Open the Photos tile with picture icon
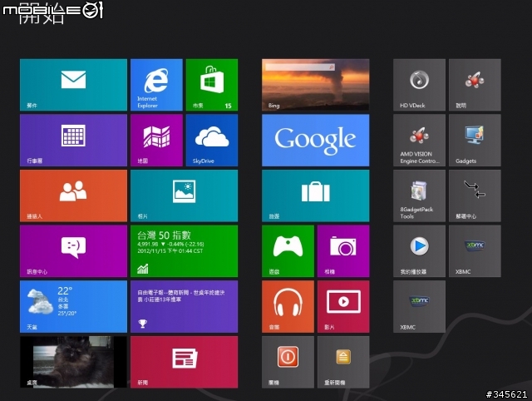 click(185, 196)
